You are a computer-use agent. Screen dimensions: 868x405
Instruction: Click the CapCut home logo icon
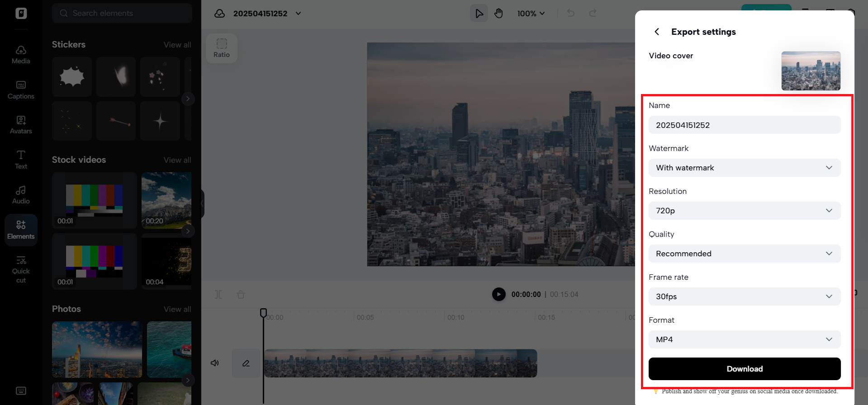click(21, 13)
